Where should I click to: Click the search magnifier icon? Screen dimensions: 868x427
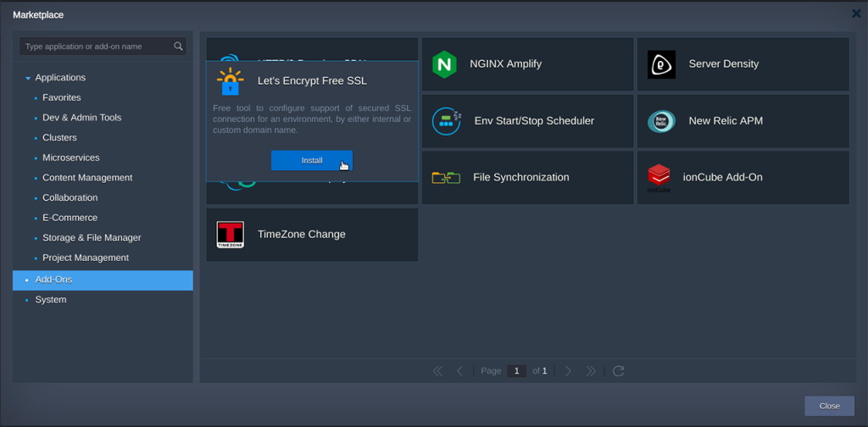coord(178,46)
